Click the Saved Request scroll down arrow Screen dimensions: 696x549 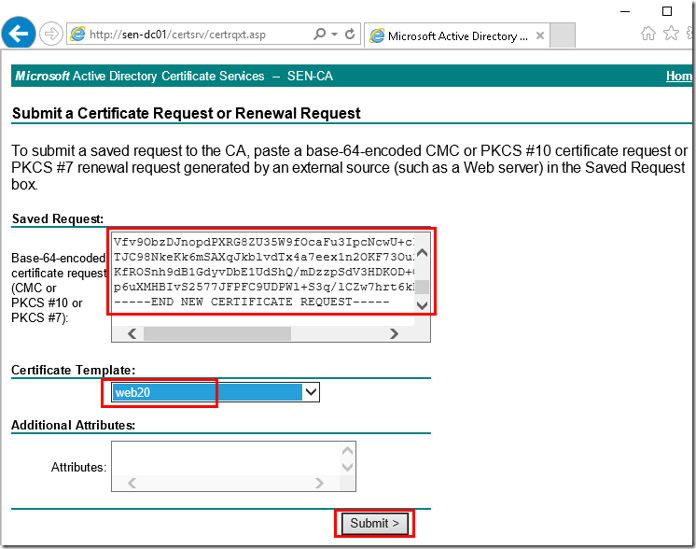click(x=422, y=305)
